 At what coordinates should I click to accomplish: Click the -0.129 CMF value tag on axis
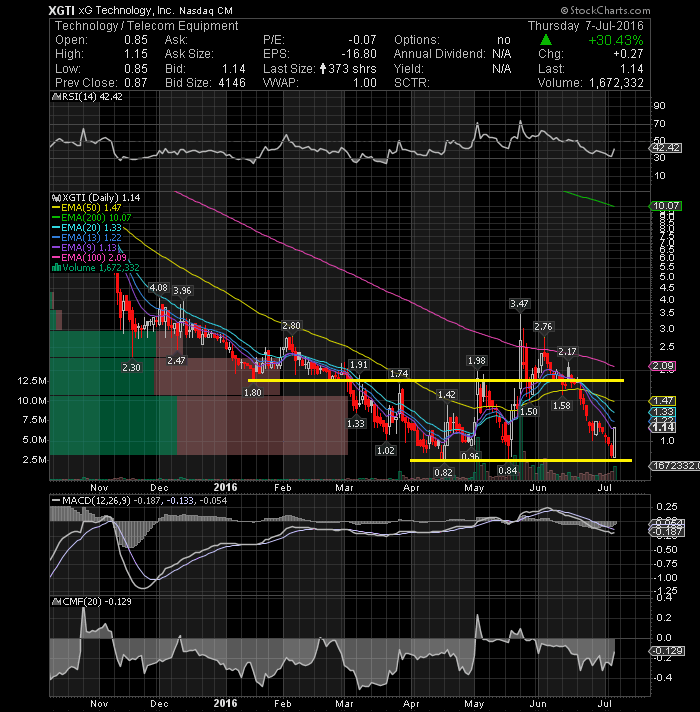[x=667, y=651]
